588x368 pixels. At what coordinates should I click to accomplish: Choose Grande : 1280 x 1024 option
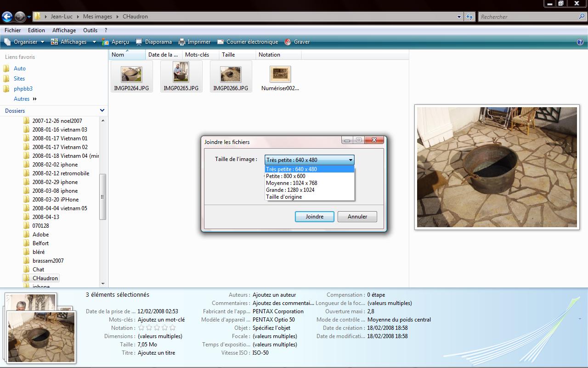coord(310,190)
